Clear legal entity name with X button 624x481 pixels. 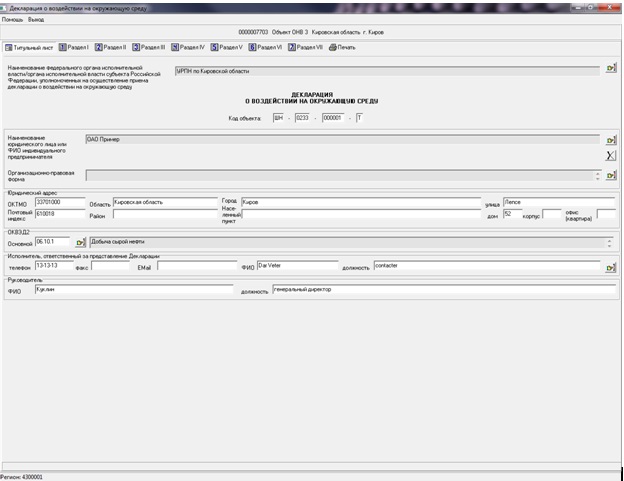point(610,156)
